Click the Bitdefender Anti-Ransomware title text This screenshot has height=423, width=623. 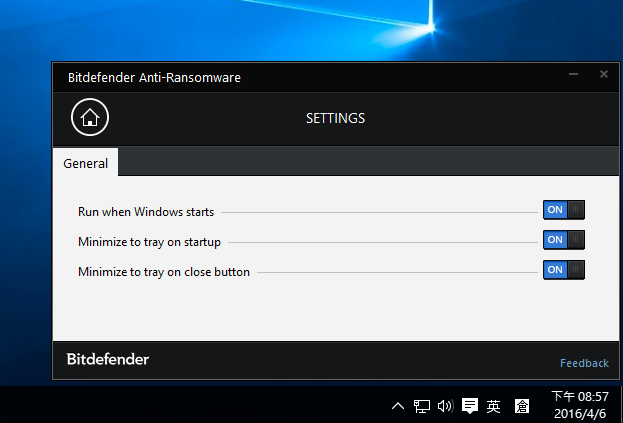pos(154,77)
